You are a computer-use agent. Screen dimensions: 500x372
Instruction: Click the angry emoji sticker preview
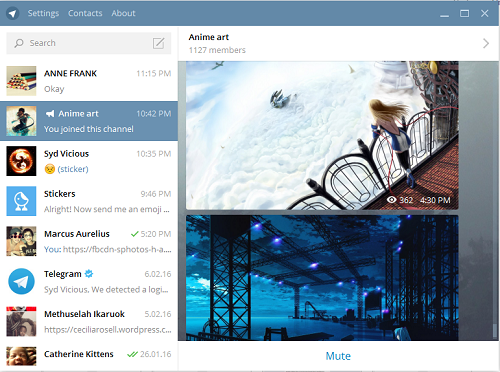coord(49,169)
